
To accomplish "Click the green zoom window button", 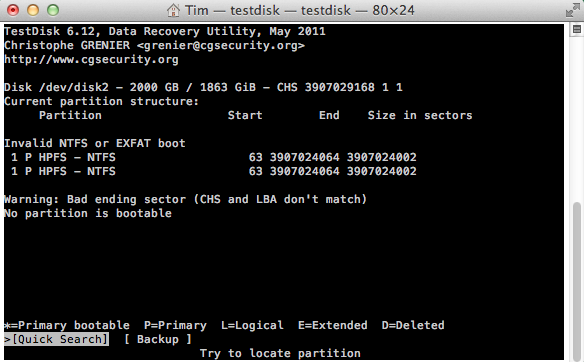I will (53, 10).
